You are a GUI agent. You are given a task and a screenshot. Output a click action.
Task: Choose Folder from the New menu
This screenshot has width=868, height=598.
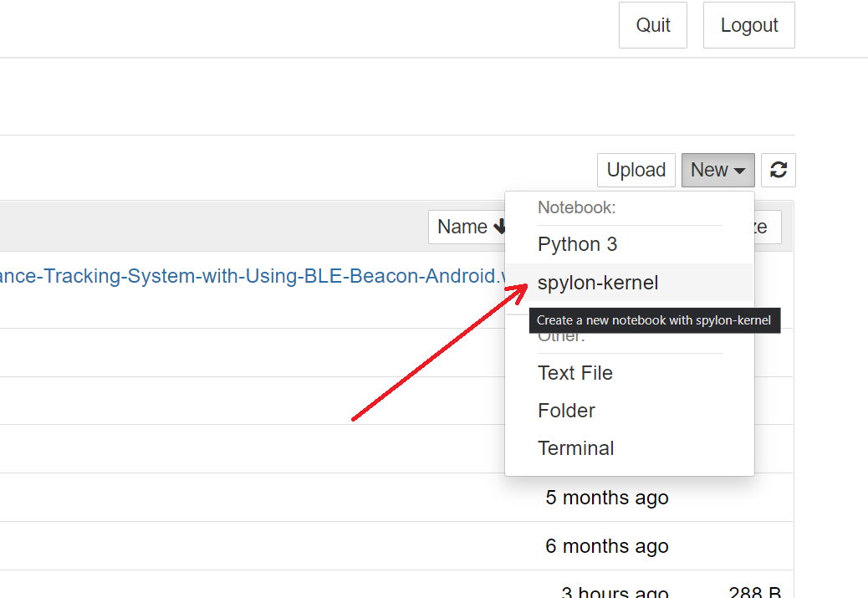(x=566, y=411)
